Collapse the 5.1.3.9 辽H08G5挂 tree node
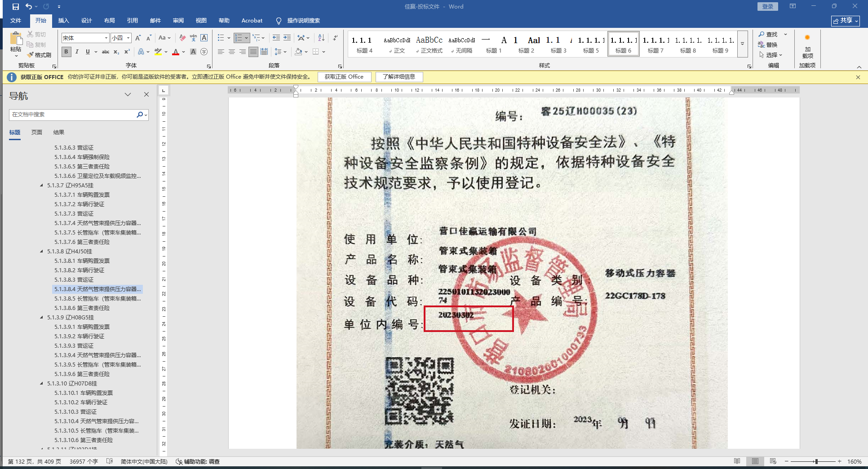 (42, 318)
